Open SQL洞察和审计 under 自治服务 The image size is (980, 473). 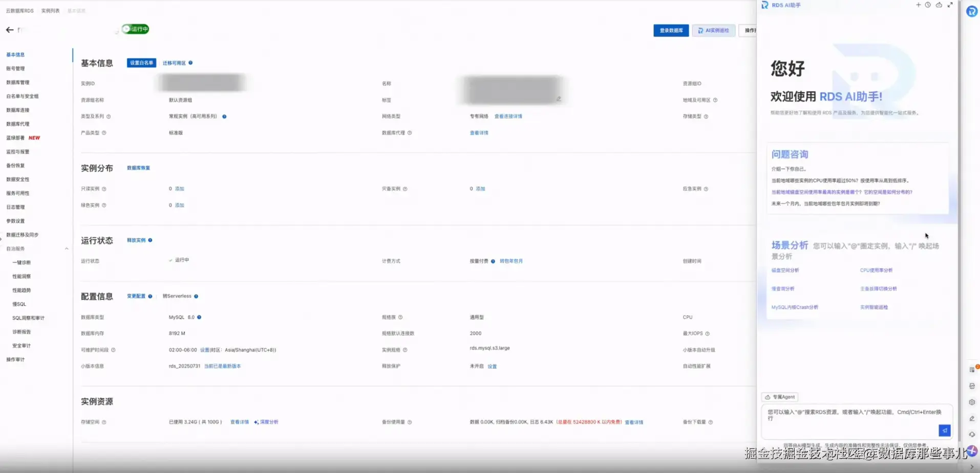[28, 318]
